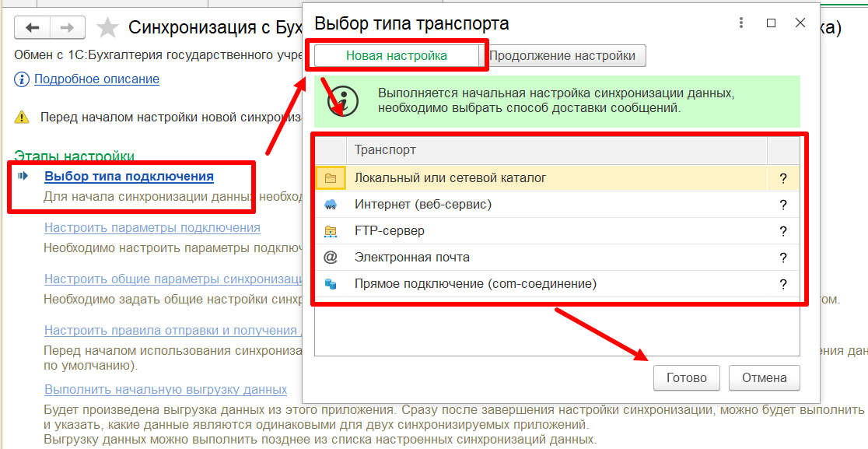Click the favorites star icon
Screen dimensions: 868x449
pyautogui.click(x=107, y=29)
